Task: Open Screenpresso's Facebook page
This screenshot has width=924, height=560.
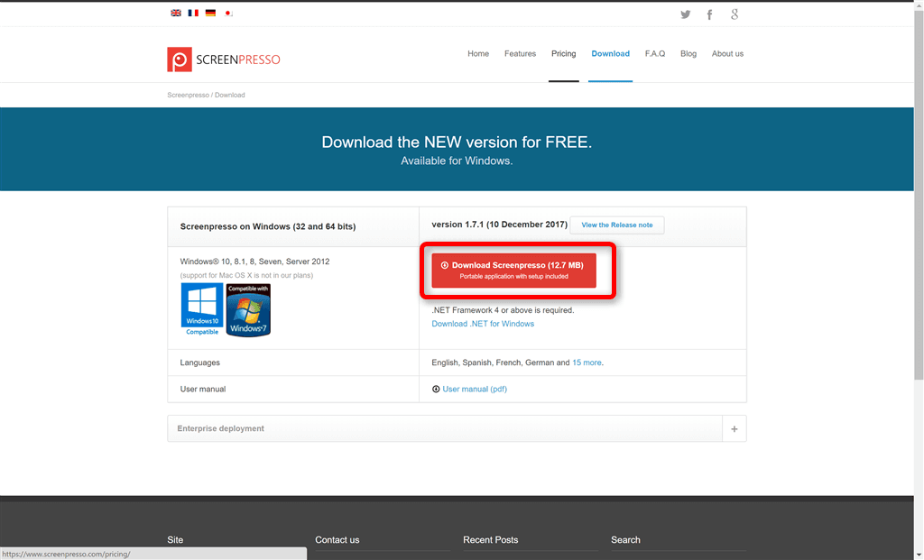Action: (709, 14)
